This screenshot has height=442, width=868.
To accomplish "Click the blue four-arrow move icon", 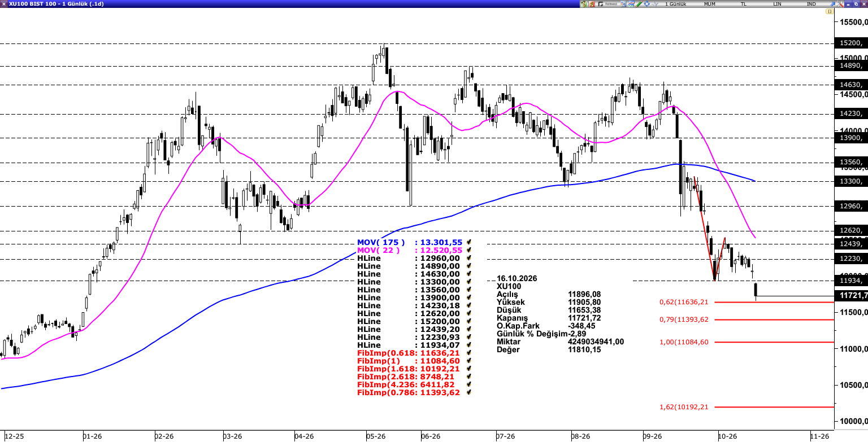I will [x=646, y=4].
